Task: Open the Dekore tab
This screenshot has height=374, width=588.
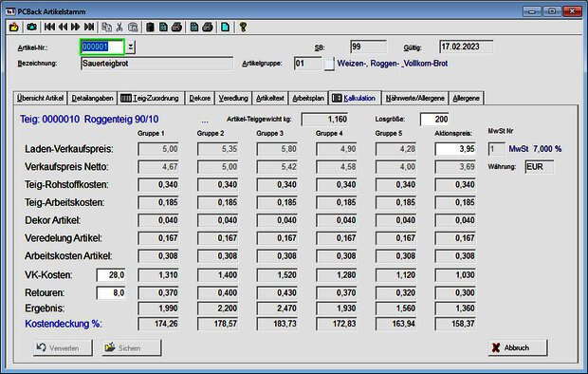Action: pos(199,98)
